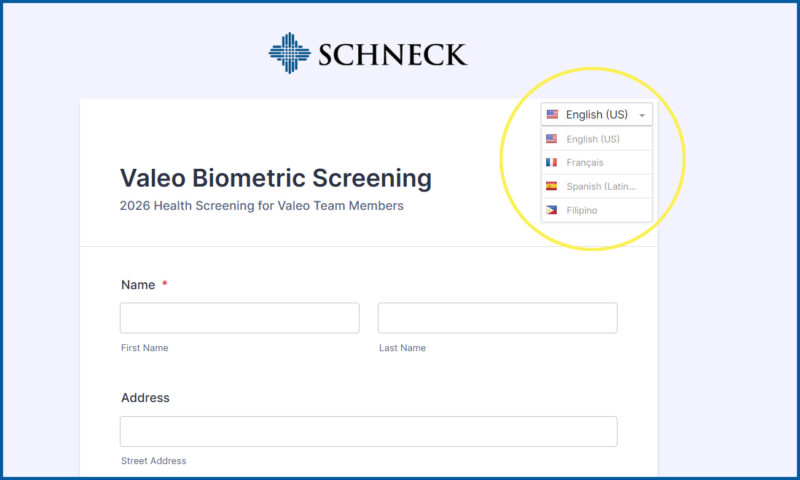Click the Address section label

pos(145,398)
